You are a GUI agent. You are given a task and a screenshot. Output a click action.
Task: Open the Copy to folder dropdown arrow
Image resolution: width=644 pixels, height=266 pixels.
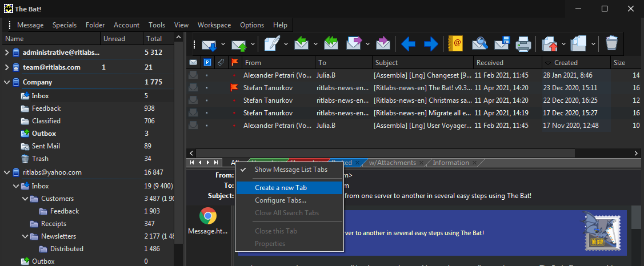(x=593, y=44)
